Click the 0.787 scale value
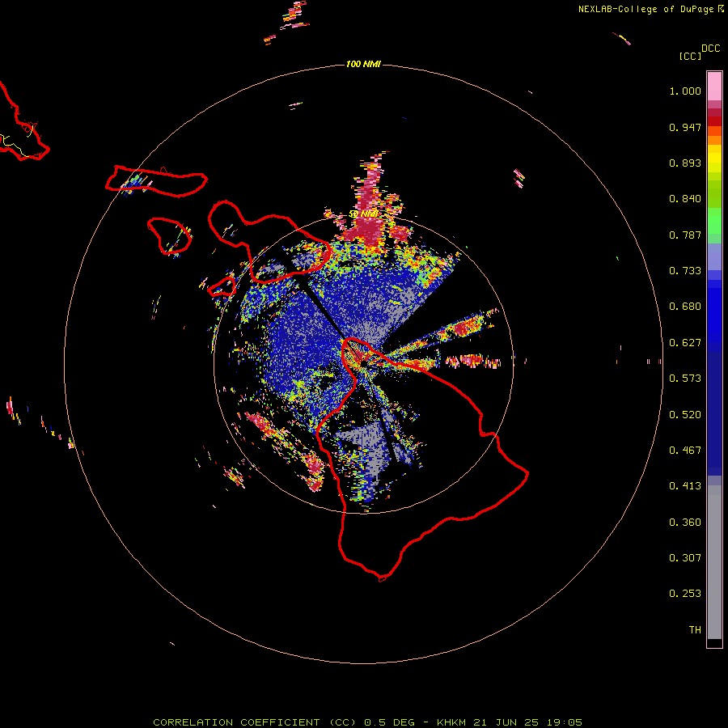The height and width of the screenshot is (728, 728). coord(685,235)
